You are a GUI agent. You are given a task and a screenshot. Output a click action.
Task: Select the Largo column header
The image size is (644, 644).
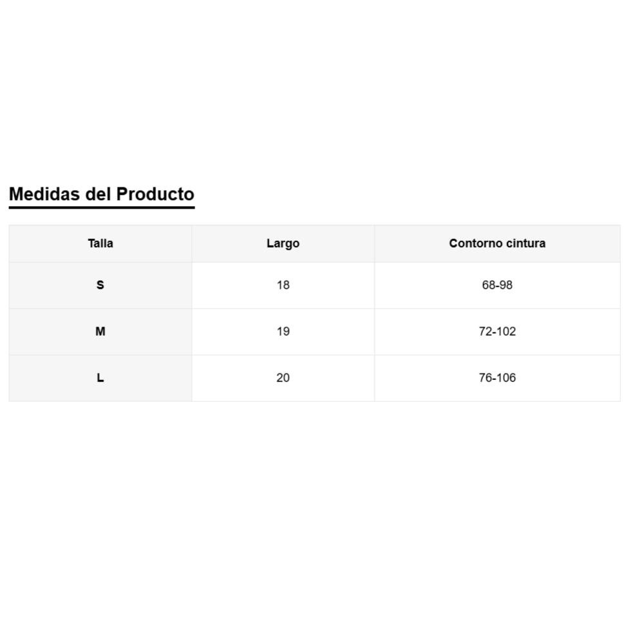tap(283, 243)
